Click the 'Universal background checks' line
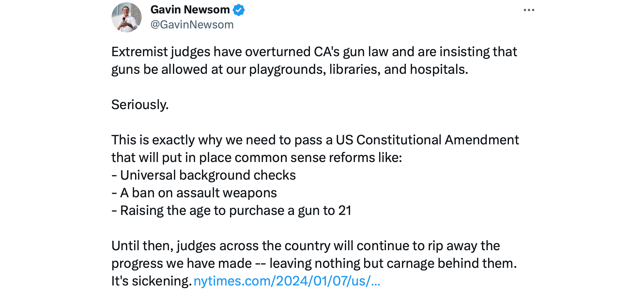Image resolution: width=644 pixels, height=292 pixels. [207, 175]
